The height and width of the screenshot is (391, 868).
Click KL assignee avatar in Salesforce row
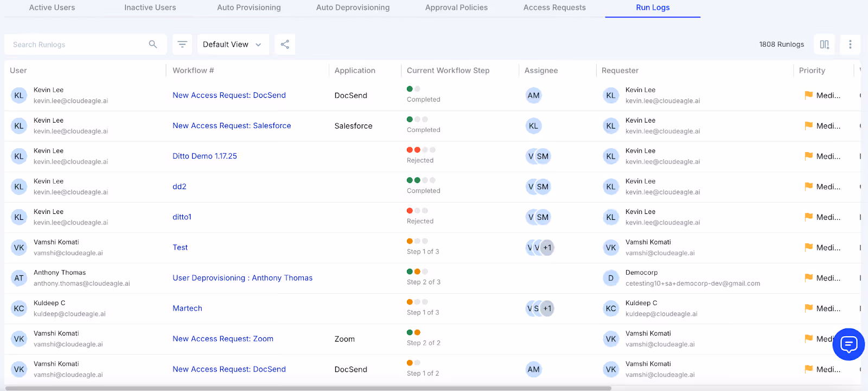[533, 125]
